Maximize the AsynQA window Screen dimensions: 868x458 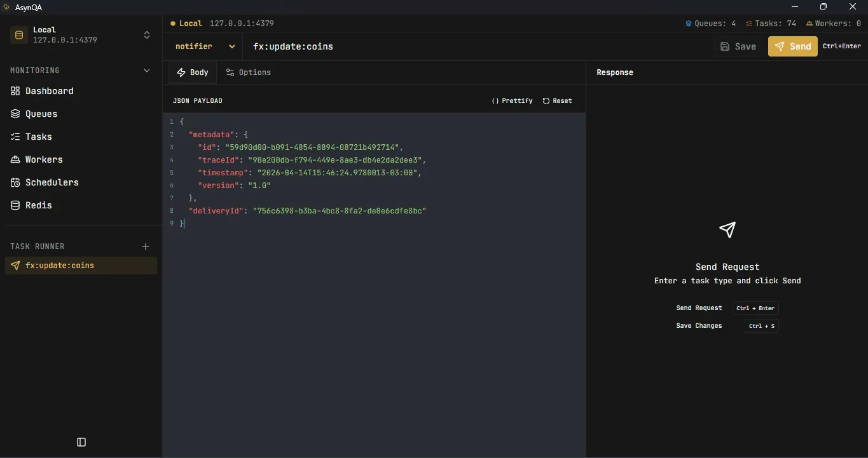pos(823,7)
